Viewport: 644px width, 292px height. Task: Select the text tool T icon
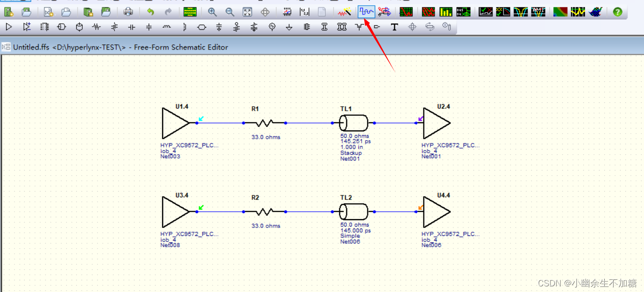(x=394, y=27)
